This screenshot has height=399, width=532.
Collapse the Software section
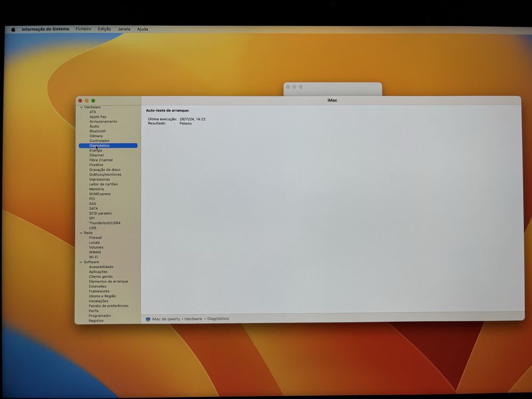coord(81,262)
